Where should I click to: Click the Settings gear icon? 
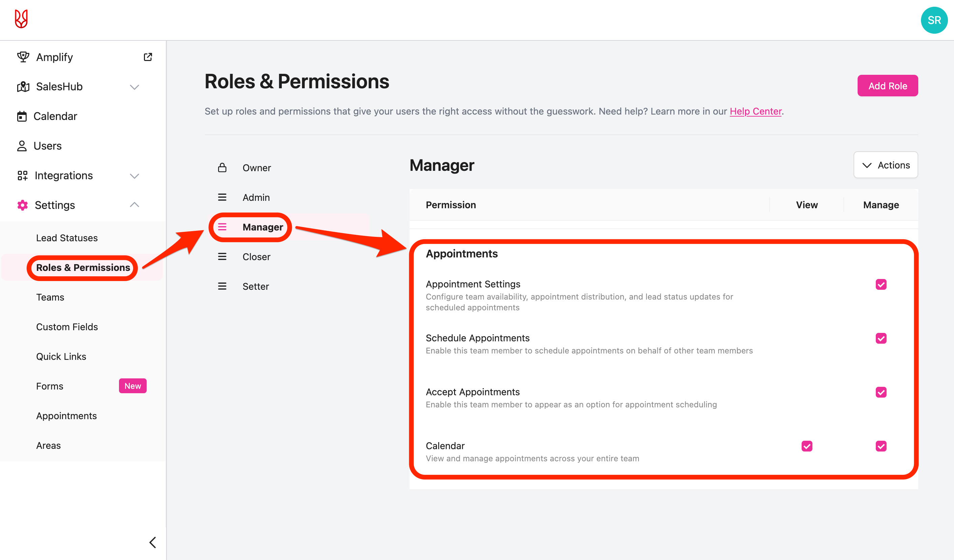tap(22, 205)
